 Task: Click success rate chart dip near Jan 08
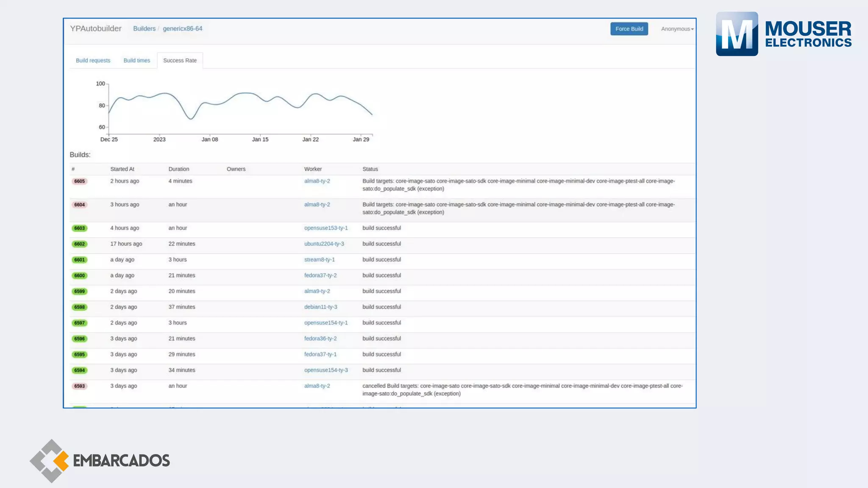191,119
